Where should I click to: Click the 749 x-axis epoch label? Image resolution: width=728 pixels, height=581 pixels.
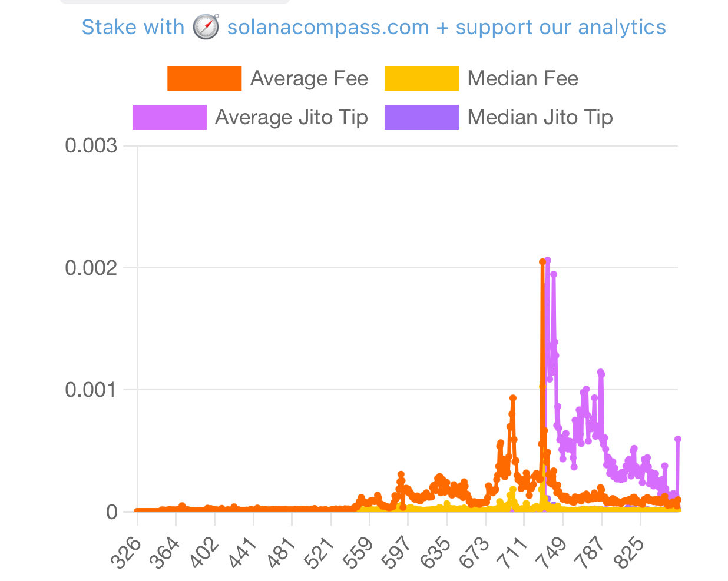click(552, 553)
